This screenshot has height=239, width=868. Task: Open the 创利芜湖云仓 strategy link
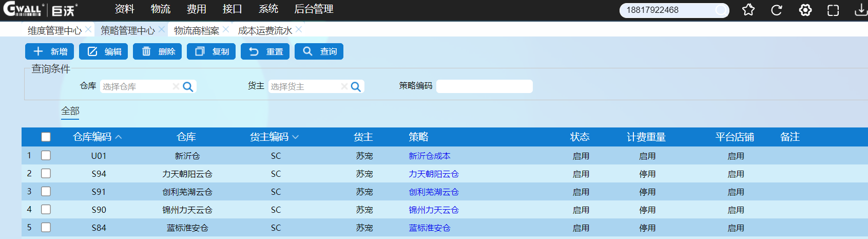click(433, 192)
